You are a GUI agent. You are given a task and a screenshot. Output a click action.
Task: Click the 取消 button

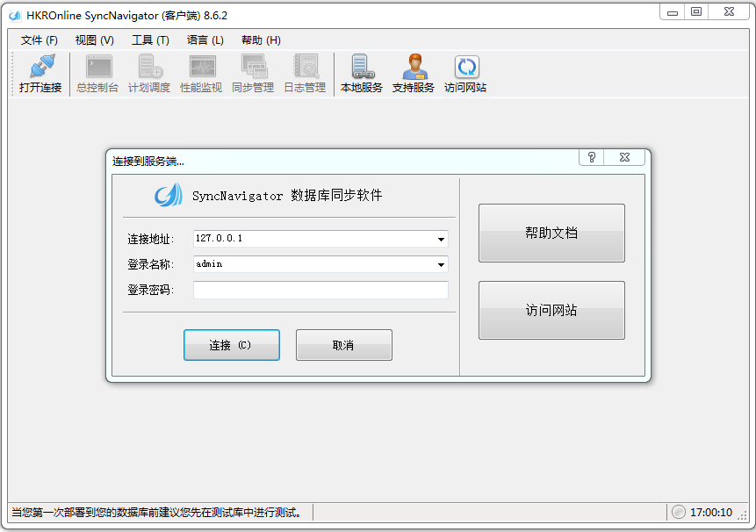[x=344, y=345]
